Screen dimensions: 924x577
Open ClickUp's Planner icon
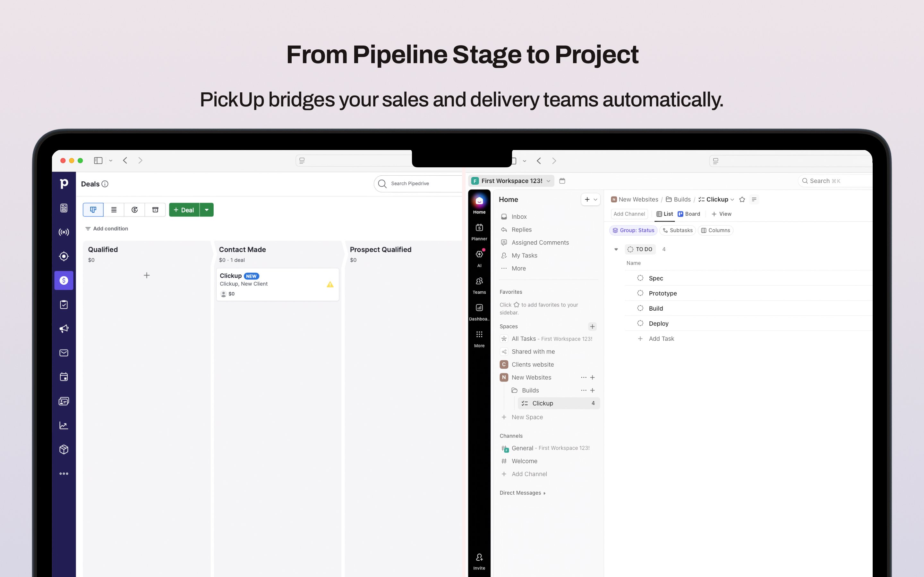click(479, 228)
